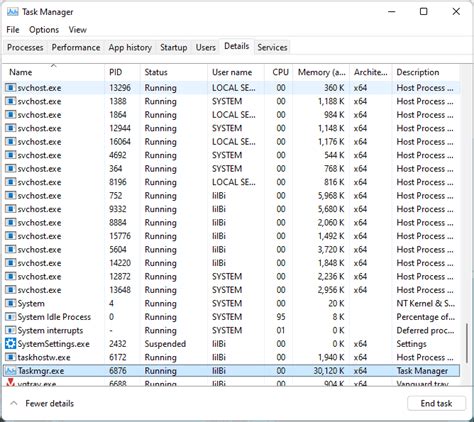Viewport: 474px width, 422px height.
Task: Click the icon of svchost.exe PID 14220
Action: coord(11,263)
